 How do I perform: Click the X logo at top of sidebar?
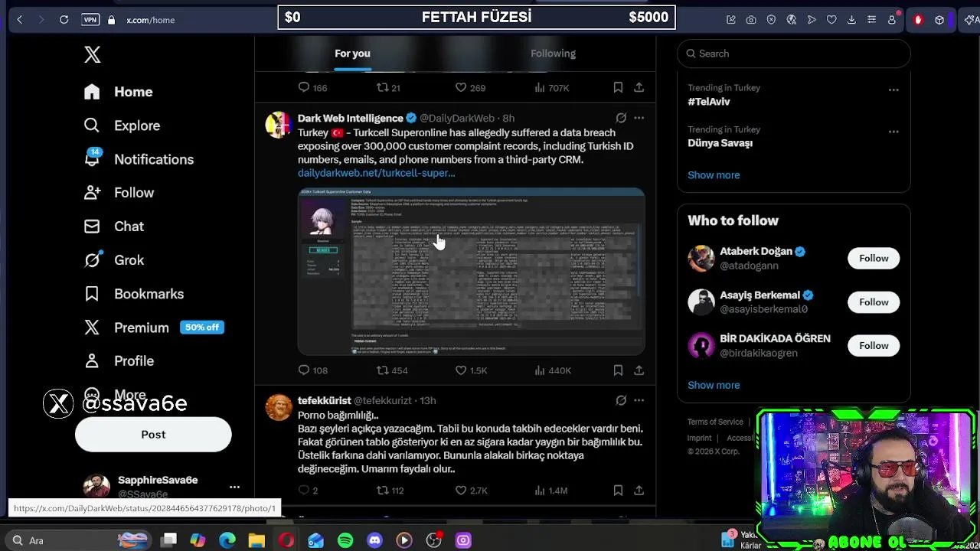click(x=93, y=54)
